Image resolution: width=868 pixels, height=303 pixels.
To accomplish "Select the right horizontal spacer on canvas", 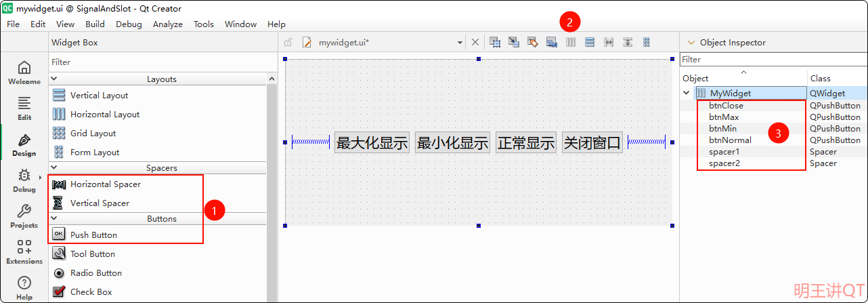I will point(647,142).
